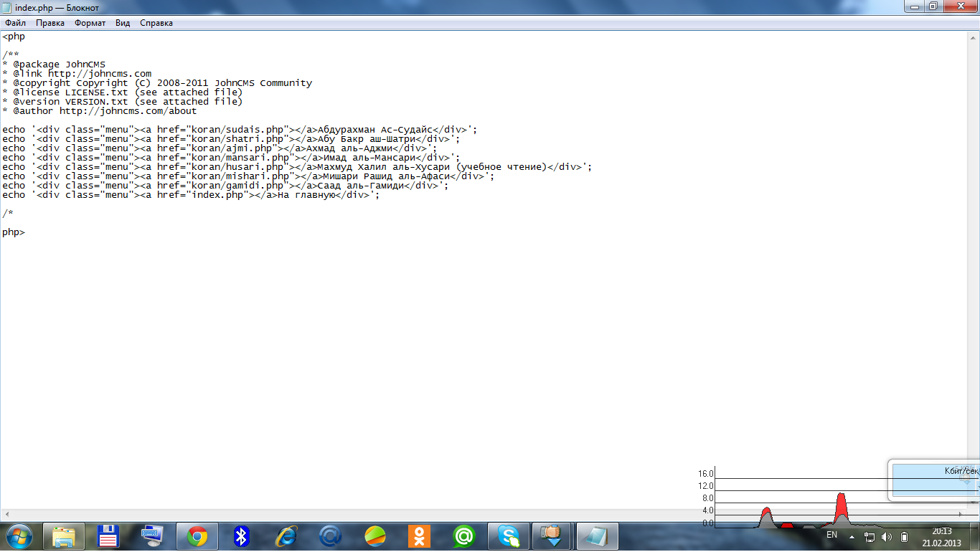980x552 pixels.
Task: Click the "@version VERSION.txt" line
Action: coord(123,102)
